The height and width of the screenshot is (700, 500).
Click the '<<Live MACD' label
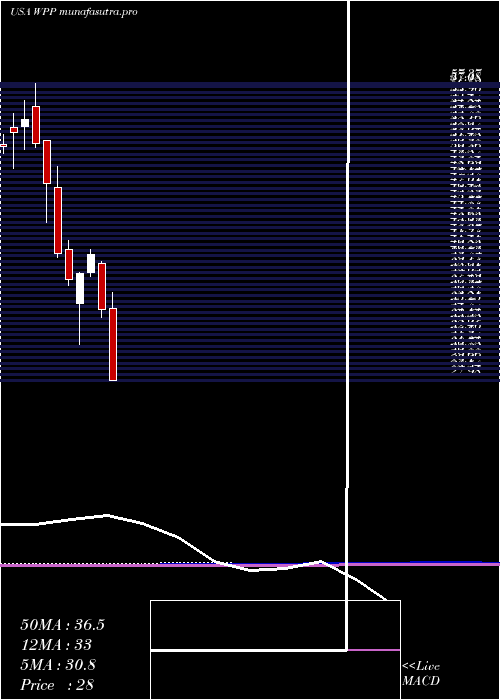(421, 674)
